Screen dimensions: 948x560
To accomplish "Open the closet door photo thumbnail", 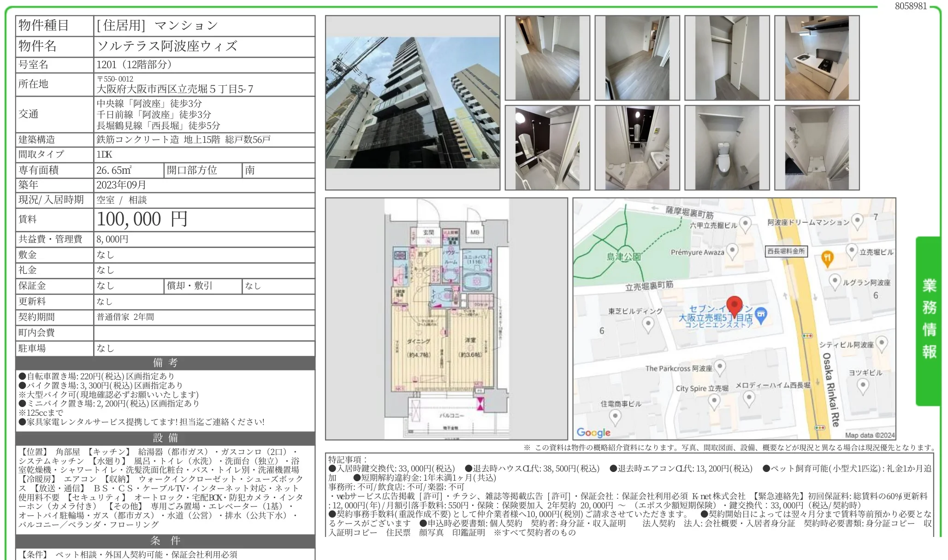I will (727, 58).
